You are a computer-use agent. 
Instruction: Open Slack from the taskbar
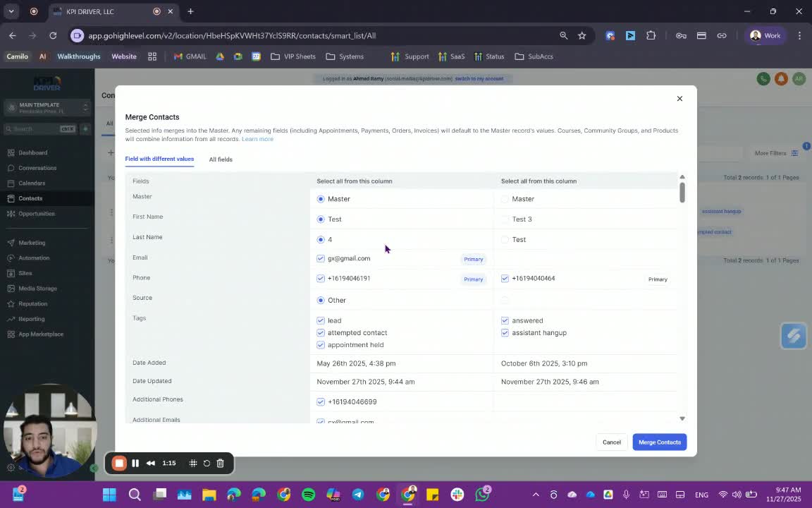pos(457,495)
